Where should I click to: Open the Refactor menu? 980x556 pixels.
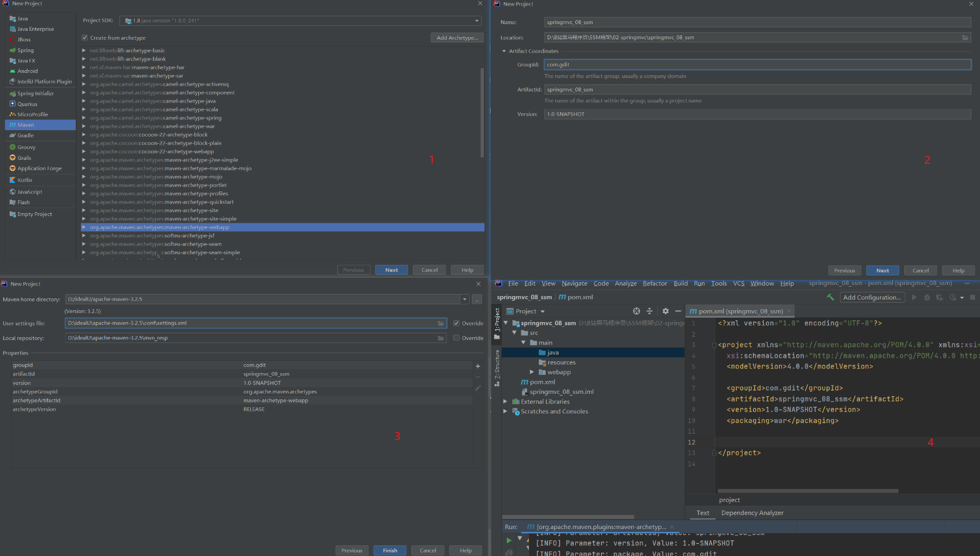pyautogui.click(x=655, y=283)
